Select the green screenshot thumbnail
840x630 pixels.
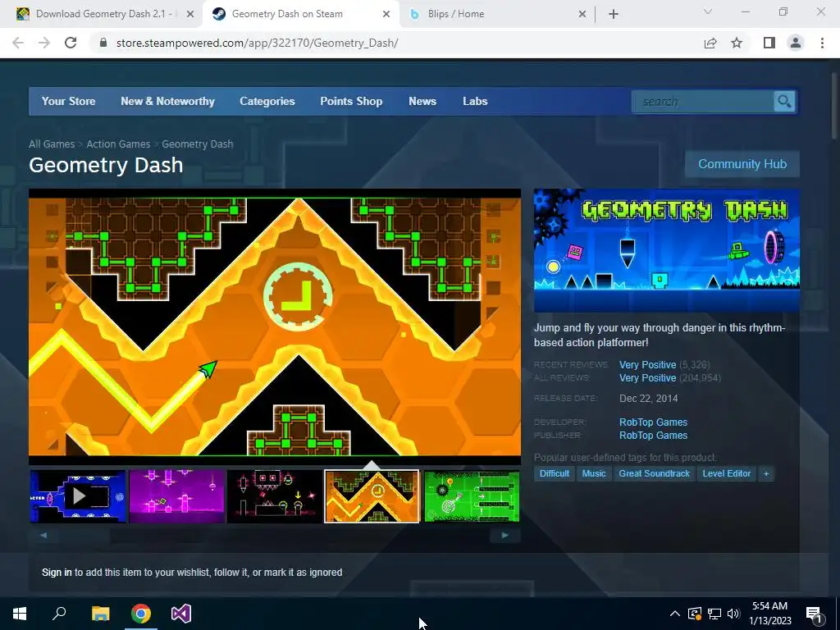(472, 496)
